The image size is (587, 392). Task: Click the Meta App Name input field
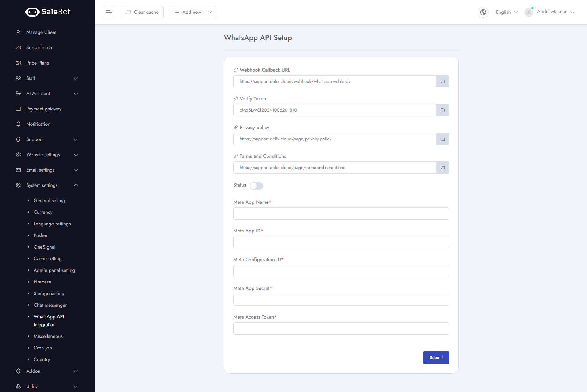tap(341, 213)
